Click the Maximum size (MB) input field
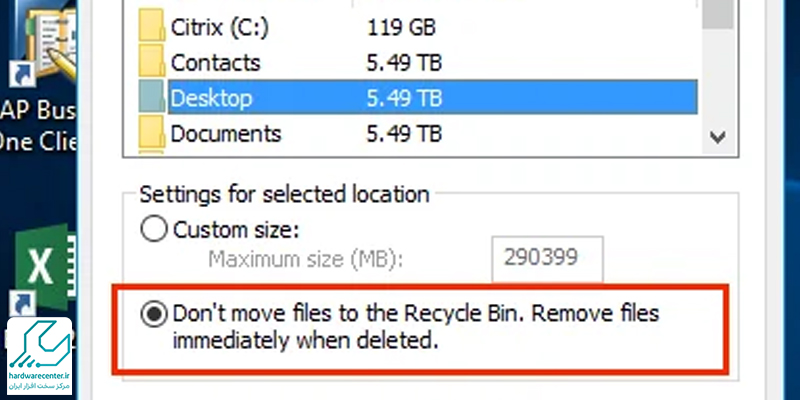 pos(547,258)
